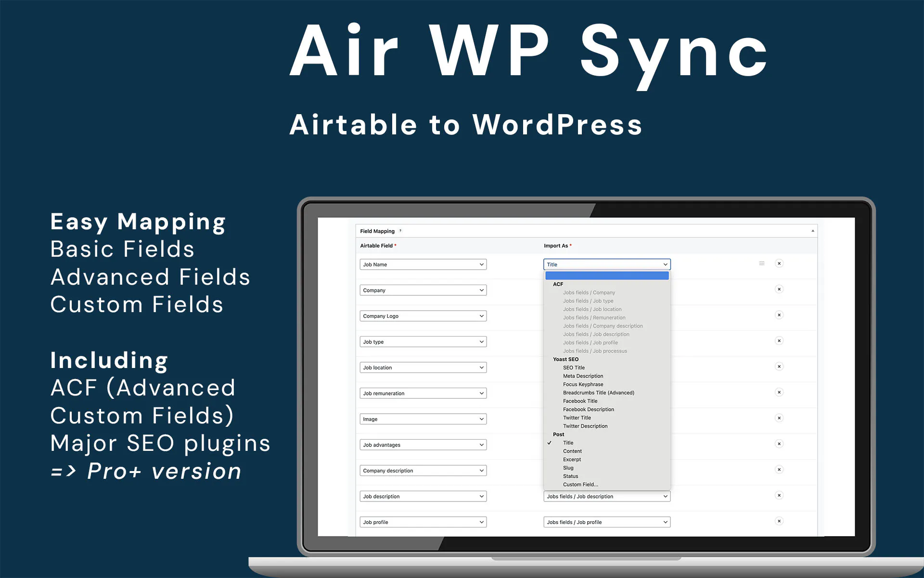Choose Twitter Title option

click(577, 418)
